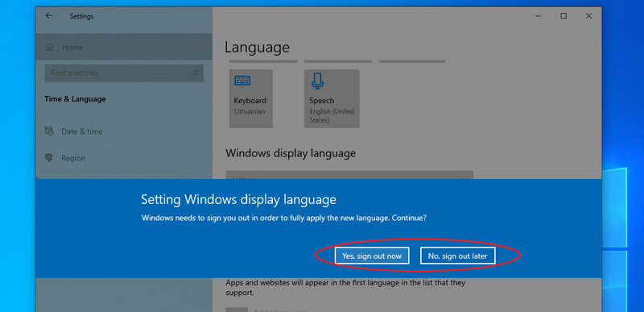Open the Keyboard Lithuanian tile
The width and height of the screenshot is (644, 312).
click(251, 98)
